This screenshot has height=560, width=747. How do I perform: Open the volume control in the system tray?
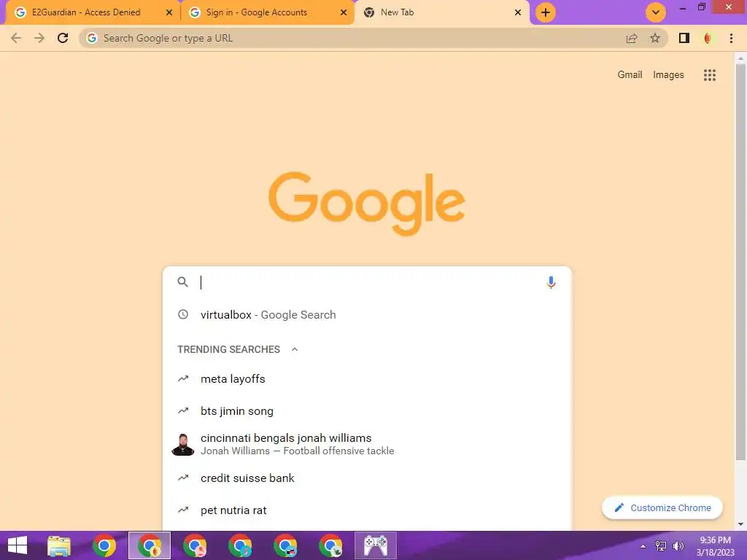[x=678, y=546]
